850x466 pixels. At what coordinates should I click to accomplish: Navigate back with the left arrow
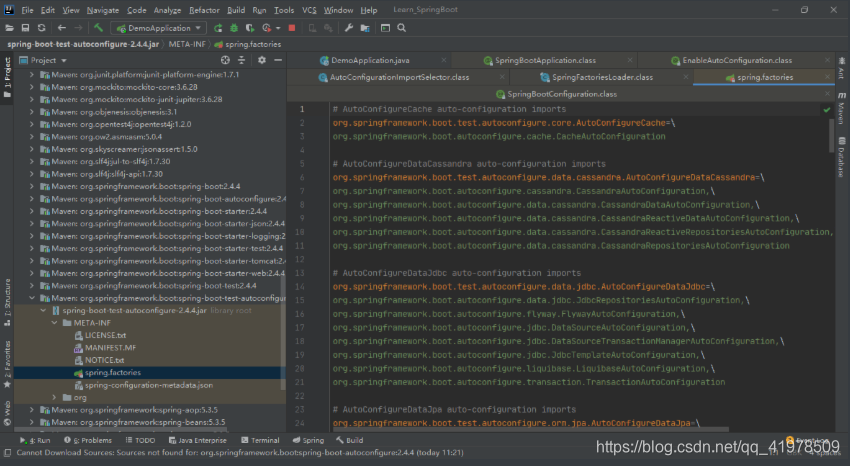pos(62,28)
